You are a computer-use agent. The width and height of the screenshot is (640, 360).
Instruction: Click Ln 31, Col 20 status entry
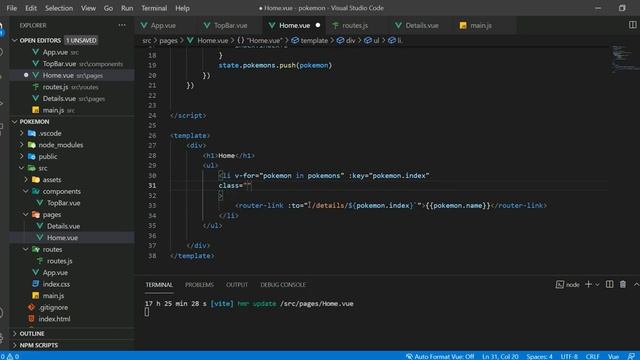500,356
